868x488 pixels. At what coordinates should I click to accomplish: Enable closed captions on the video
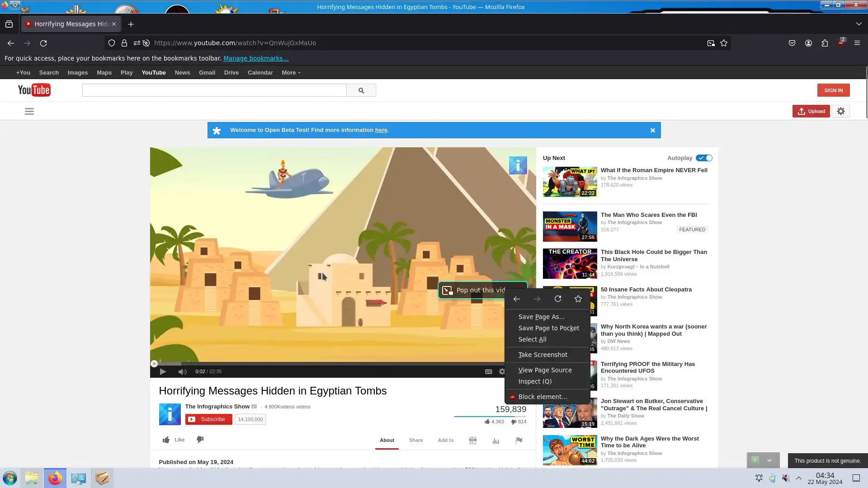488,371
